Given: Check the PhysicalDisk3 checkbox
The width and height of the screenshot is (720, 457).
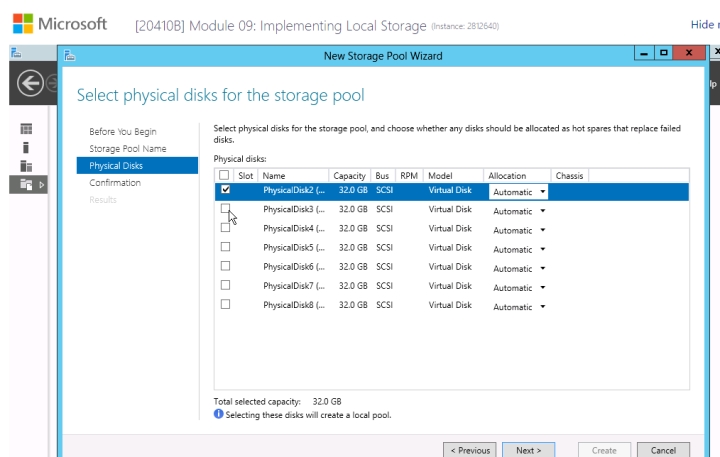Looking at the screenshot, I should click(x=225, y=209).
